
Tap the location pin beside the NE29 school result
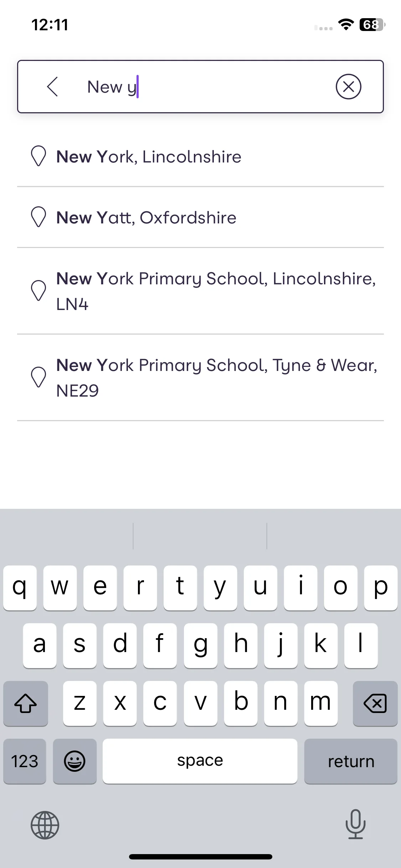[x=38, y=377]
